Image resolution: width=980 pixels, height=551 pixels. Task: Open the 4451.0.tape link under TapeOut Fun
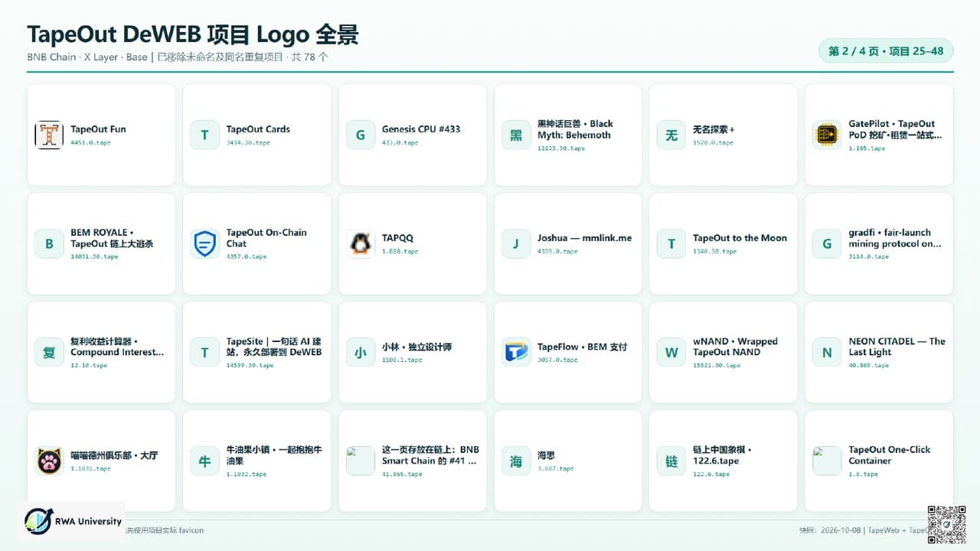coord(90,143)
